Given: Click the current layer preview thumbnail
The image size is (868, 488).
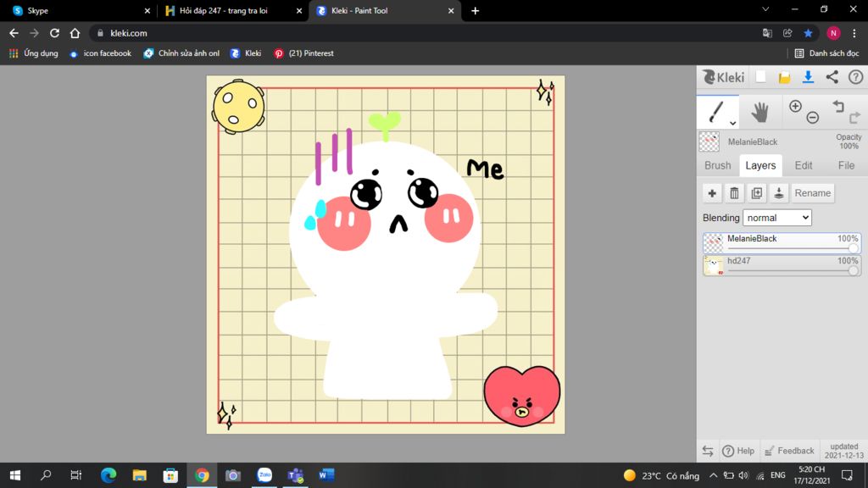Looking at the screenshot, I should pyautogui.click(x=709, y=141).
